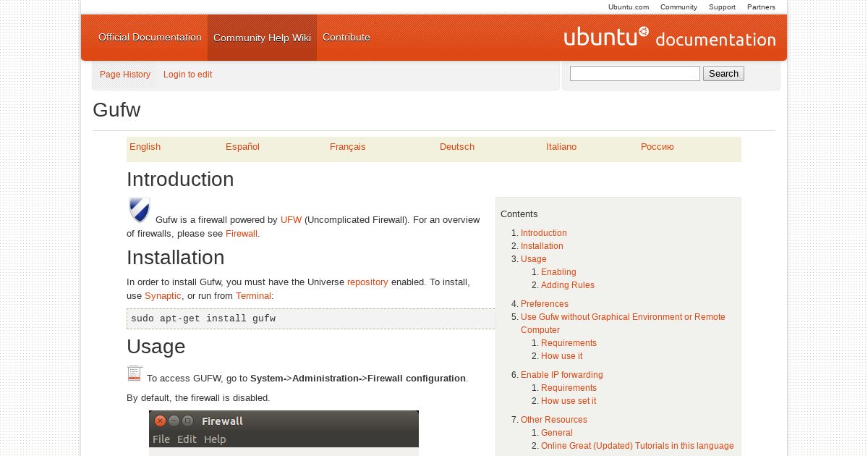The image size is (868, 456).
Task: Jump to Introduction in Contents
Action: 543,233
